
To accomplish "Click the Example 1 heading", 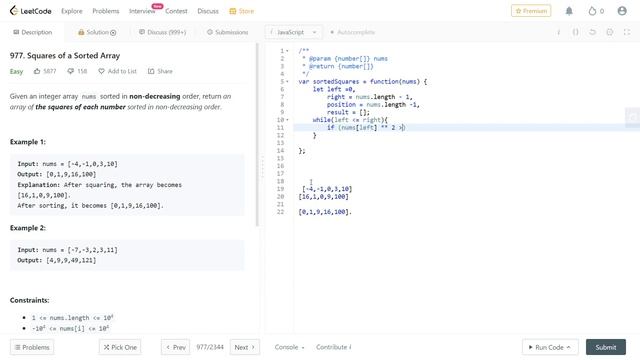I will click(x=28, y=142).
